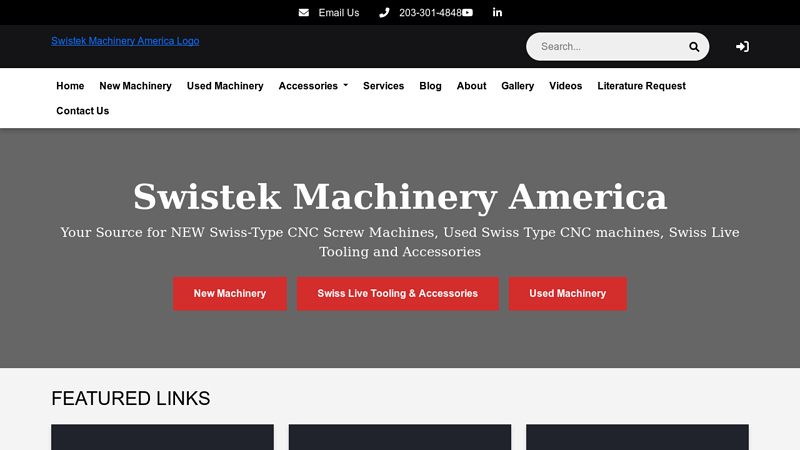
Task: Click the phone handset icon
Action: coord(384,13)
